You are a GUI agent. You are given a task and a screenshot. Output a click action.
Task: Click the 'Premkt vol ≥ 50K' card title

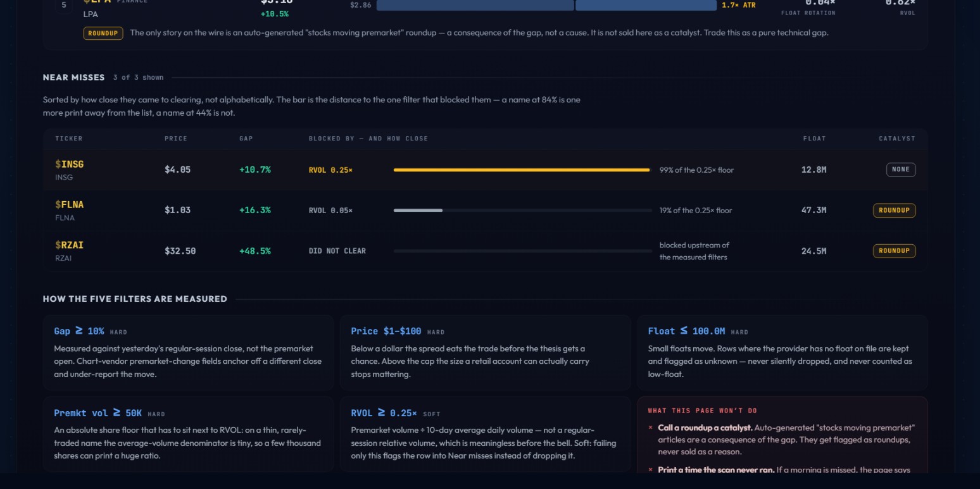pos(97,413)
